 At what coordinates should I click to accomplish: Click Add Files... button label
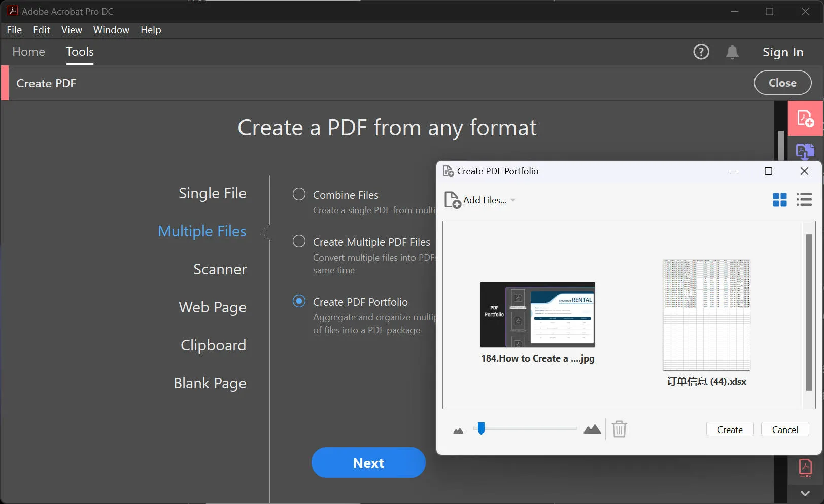485,200
